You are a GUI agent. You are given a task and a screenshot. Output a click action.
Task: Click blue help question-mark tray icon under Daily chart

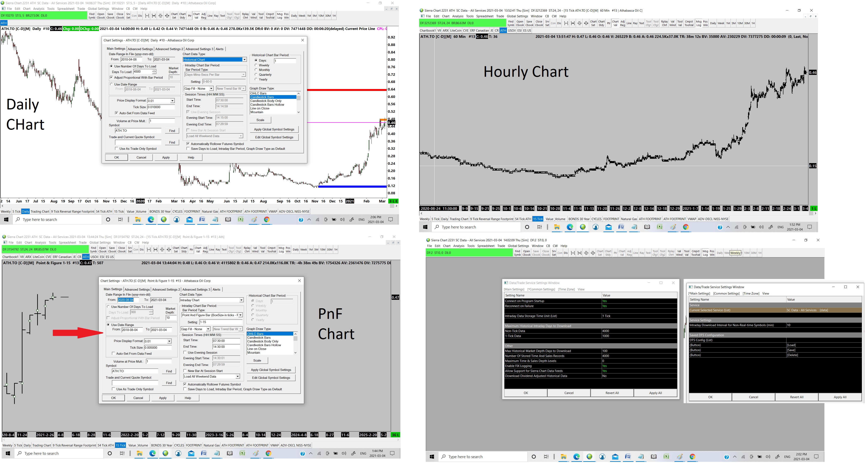click(301, 220)
